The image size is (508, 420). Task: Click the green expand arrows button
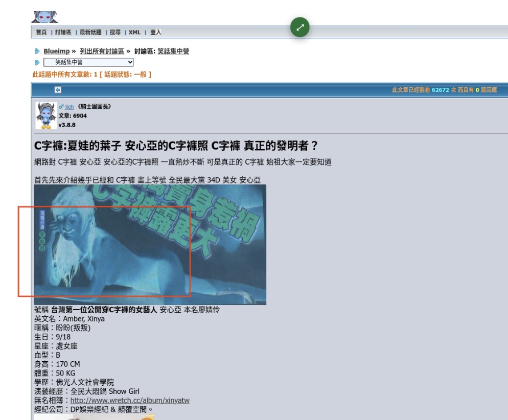coord(300,28)
